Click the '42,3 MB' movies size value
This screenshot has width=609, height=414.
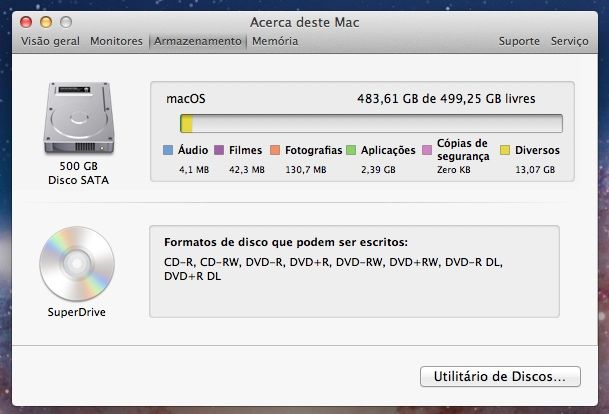pyautogui.click(x=247, y=170)
